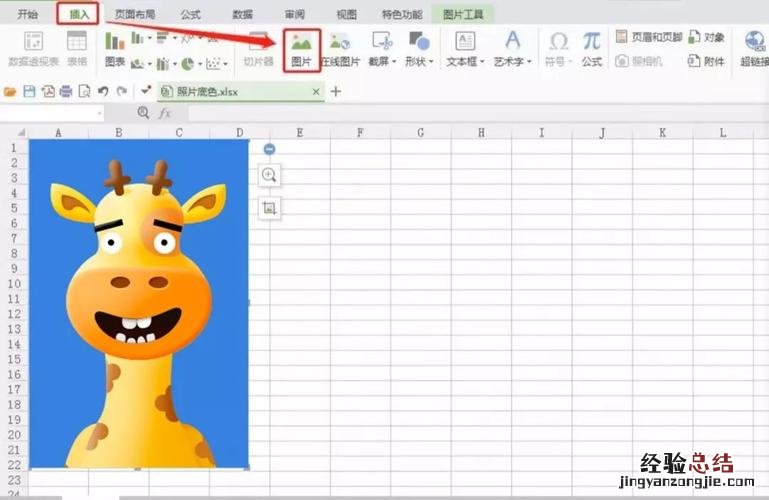Select the 图片工具 tab

point(463,14)
